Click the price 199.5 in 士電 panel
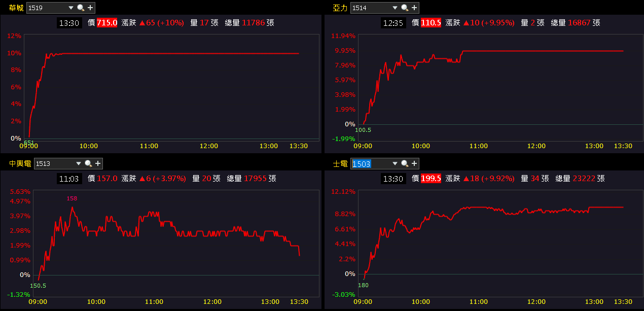 431,179
